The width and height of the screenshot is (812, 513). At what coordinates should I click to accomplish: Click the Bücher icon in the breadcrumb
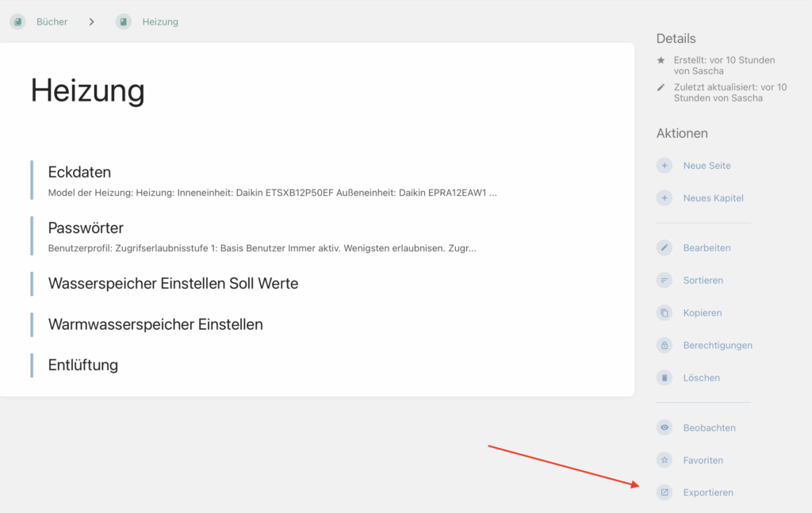(17, 22)
